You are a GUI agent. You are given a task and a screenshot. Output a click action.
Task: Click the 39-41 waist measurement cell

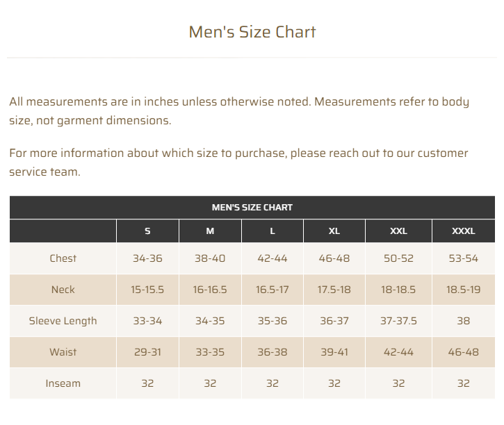tap(334, 352)
